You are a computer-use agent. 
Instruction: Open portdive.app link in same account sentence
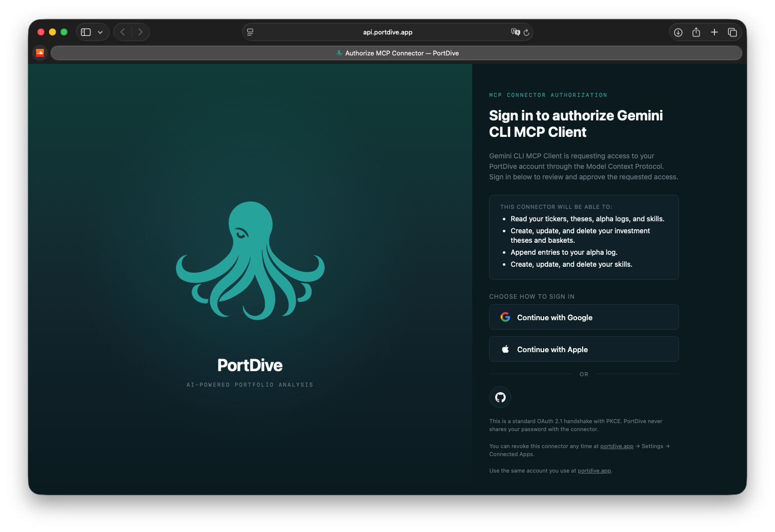pyautogui.click(x=594, y=471)
